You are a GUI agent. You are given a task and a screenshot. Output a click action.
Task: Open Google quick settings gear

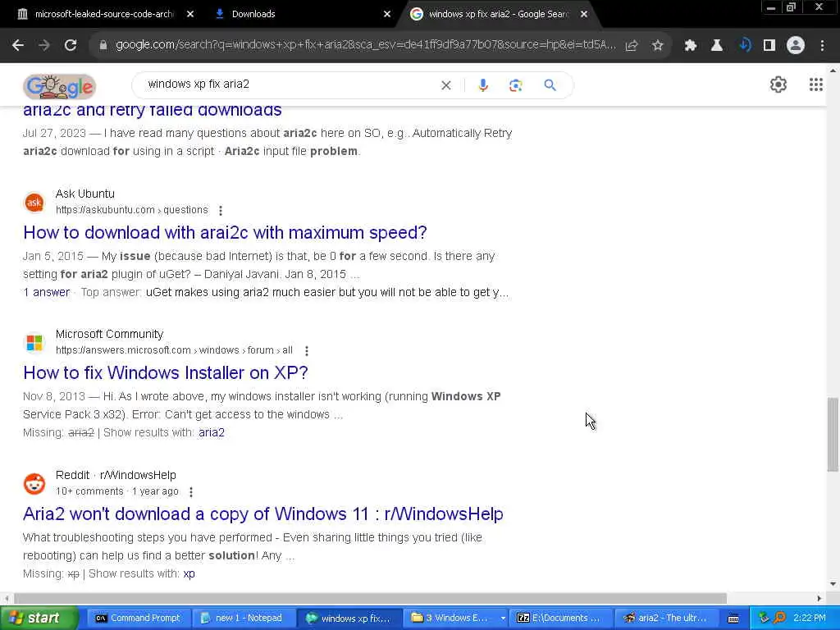[x=778, y=84]
